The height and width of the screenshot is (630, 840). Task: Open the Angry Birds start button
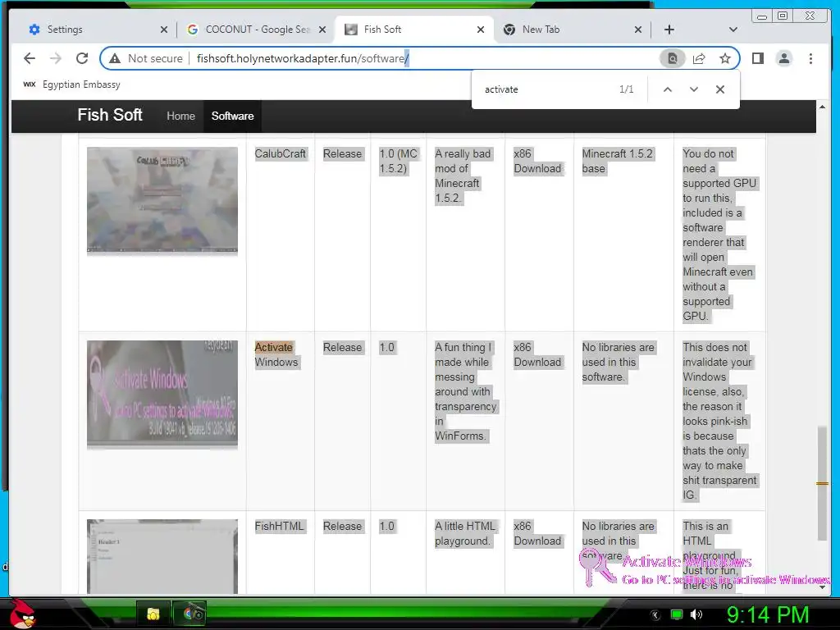(22, 614)
